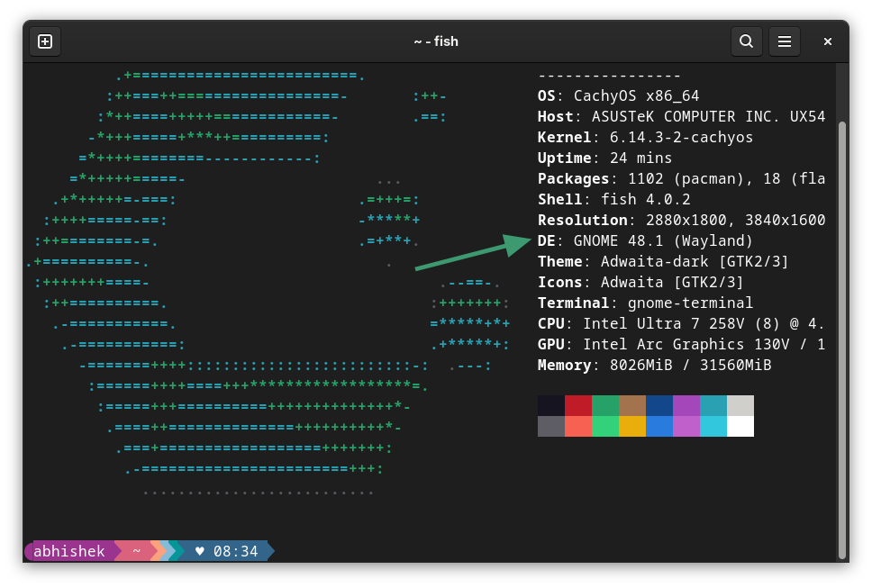The width and height of the screenshot is (872, 588).
Task: Click the dark red color block
Action: 578,406
